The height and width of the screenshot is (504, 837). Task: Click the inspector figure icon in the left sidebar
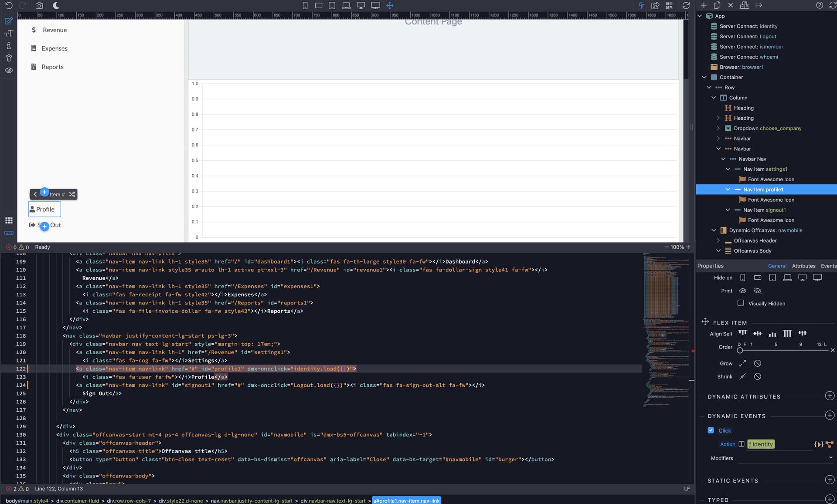9,46
